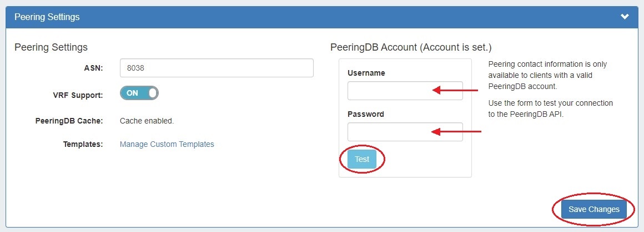Click the PeeringDB Account heading
The width and height of the screenshot is (644, 232).
(x=411, y=47)
